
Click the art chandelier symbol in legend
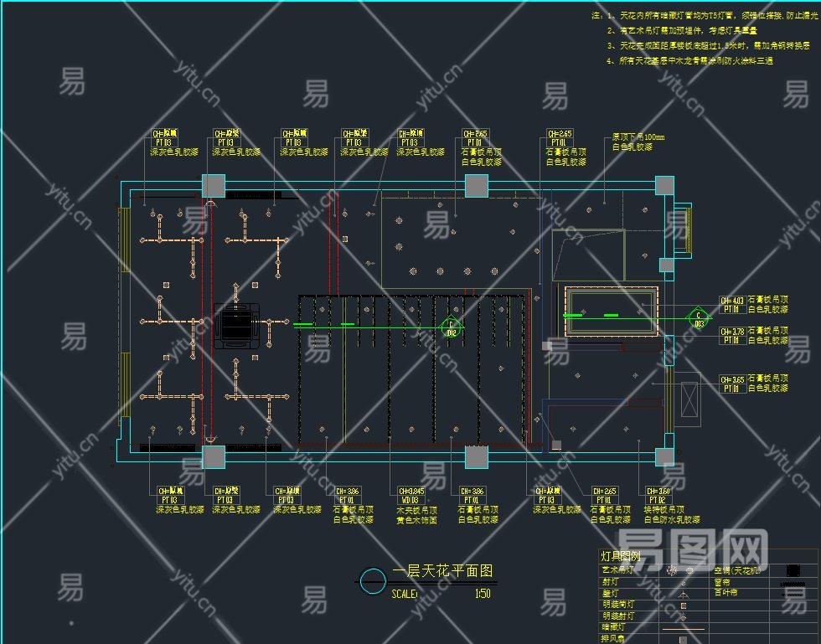click(x=680, y=570)
